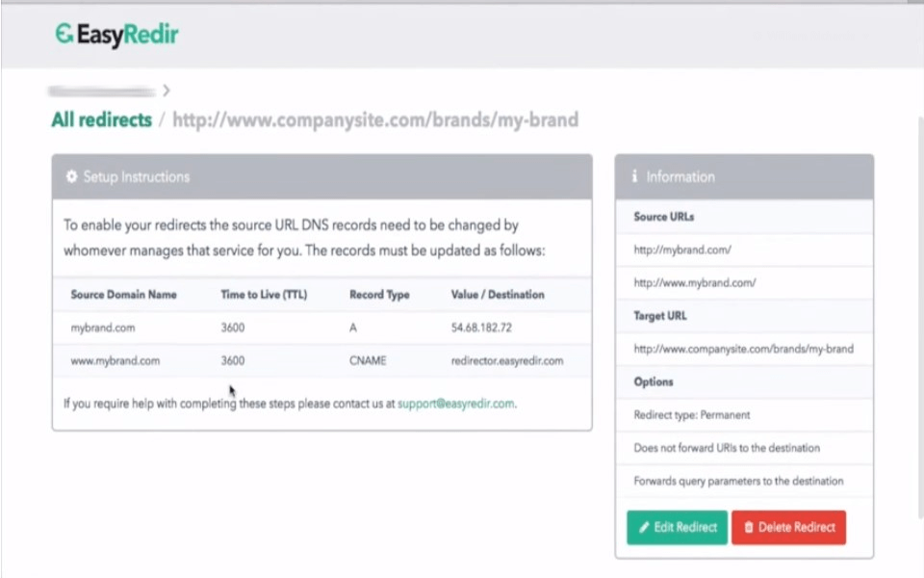The height and width of the screenshot is (578, 924).
Task: Click Does not forward URIs text
Action: pos(727,448)
